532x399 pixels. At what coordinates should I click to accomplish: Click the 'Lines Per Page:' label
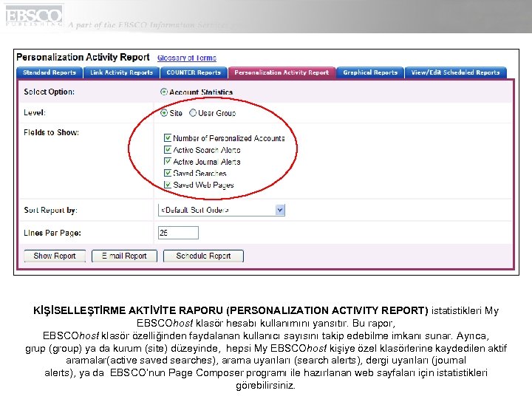[x=52, y=233]
